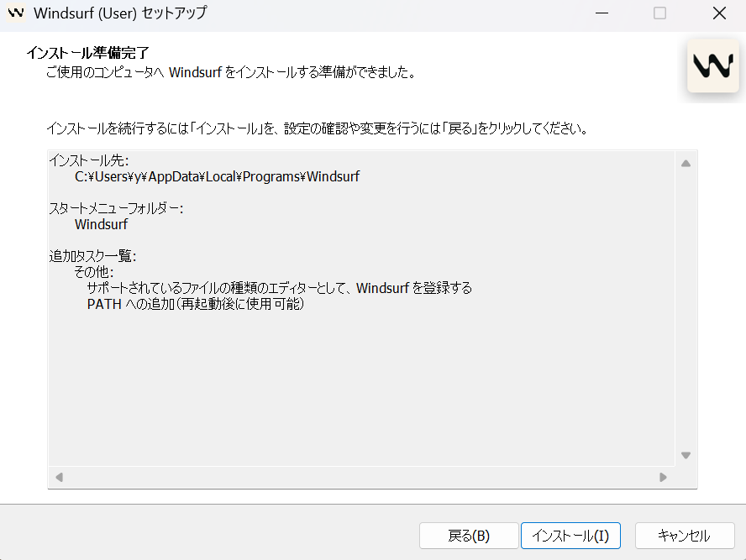Click the スタートメニューフォルダー: label
Screen dimensions: 746x560
coord(116,208)
